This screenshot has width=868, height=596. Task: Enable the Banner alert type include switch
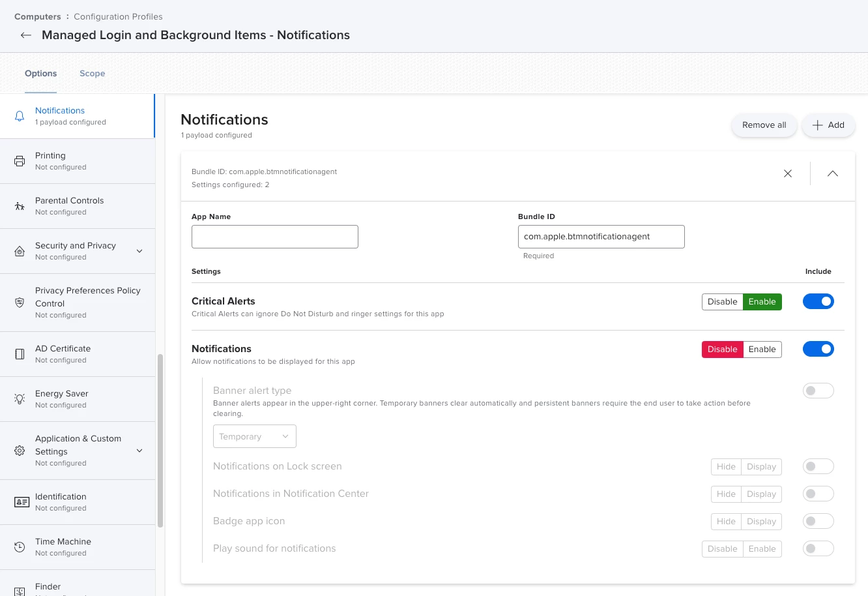(x=818, y=391)
